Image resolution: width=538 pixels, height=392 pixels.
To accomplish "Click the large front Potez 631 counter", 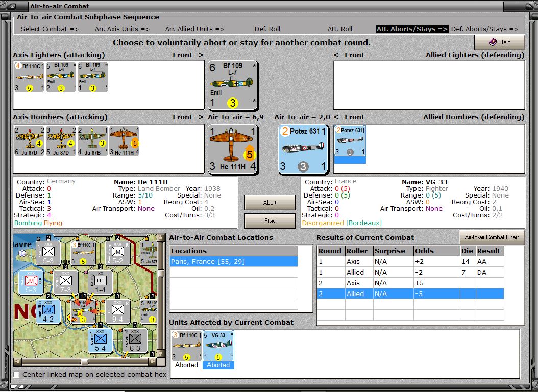I will click(x=303, y=149).
